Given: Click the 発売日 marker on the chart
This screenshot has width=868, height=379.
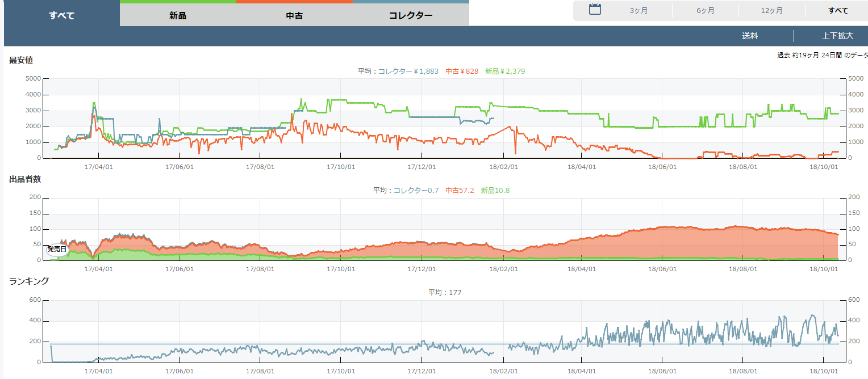Looking at the screenshot, I should 57,249.
